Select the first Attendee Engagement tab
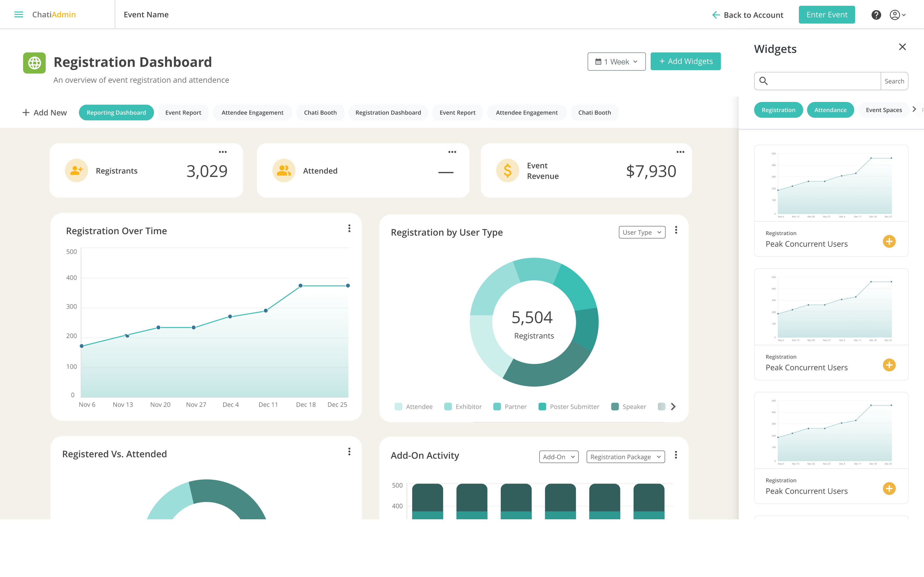The height and width of the screenshot is (577, 924). point(252,113)
